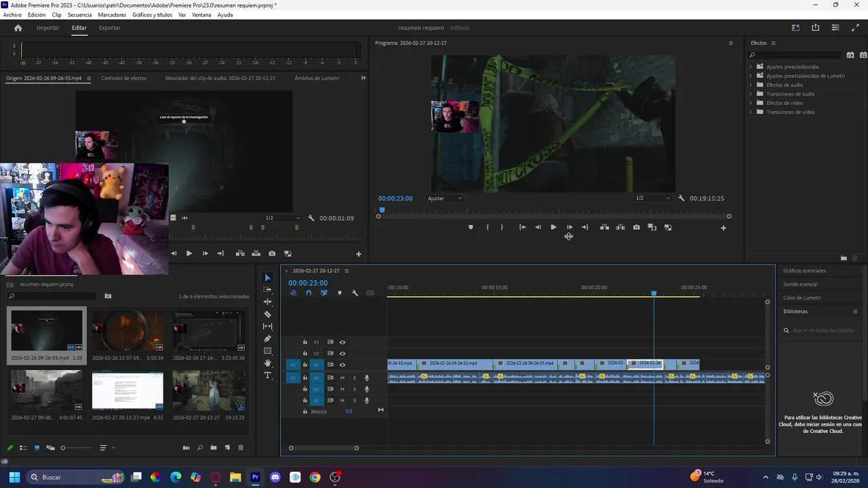
Task: Open the Ajustar zoom level dropdown
Action: click(x=445, y=199)
